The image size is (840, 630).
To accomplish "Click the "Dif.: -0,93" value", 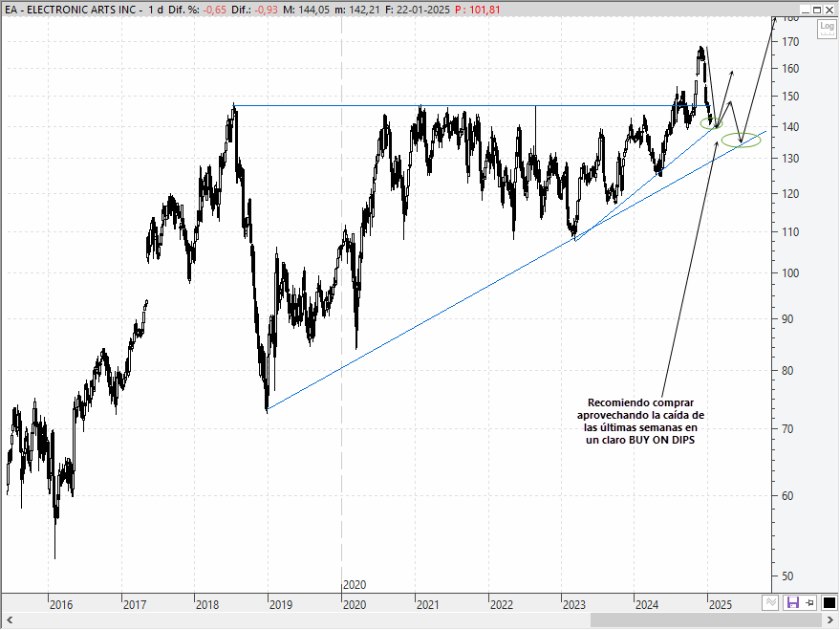I will point(254,10).
